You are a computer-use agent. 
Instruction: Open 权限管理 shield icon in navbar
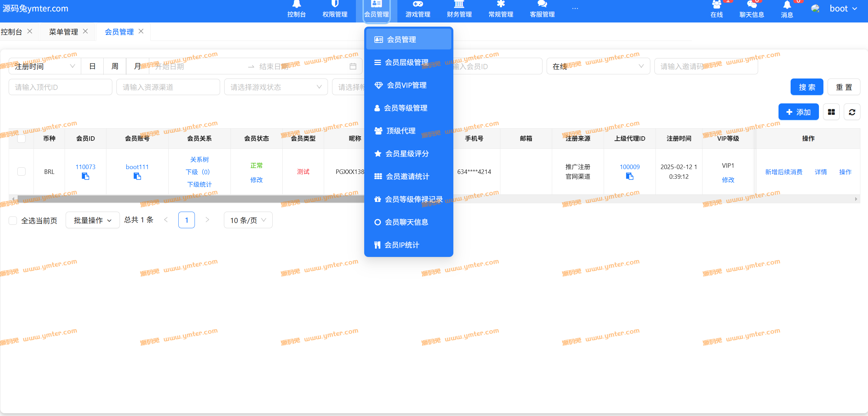[335, 4]
